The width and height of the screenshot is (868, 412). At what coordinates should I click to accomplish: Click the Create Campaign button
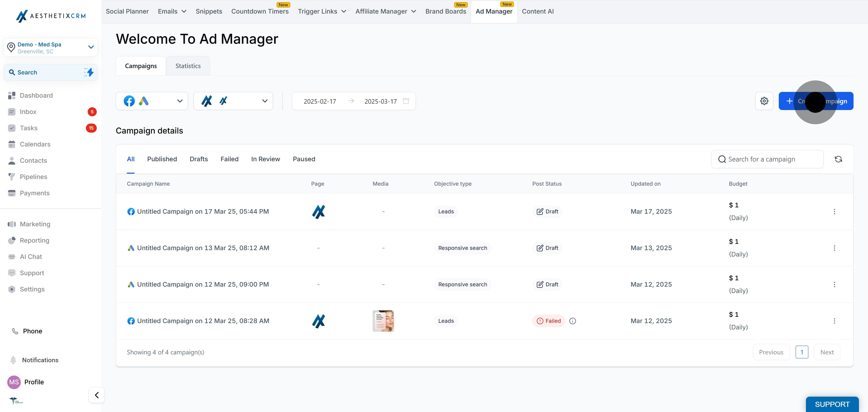(816, 101)
